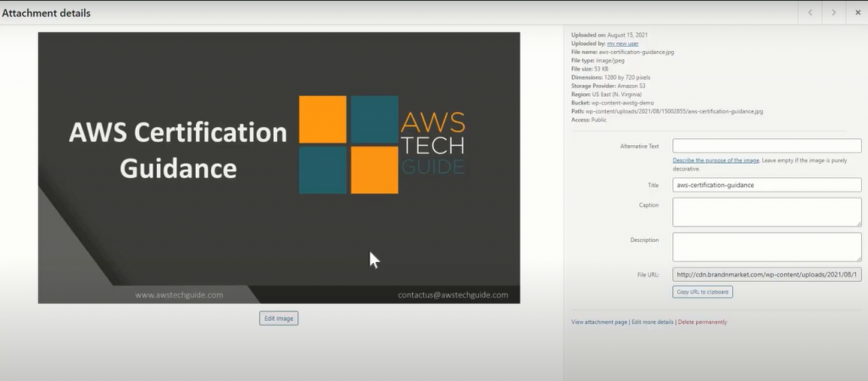Go to next attachment with right chevron

(833, 12)
